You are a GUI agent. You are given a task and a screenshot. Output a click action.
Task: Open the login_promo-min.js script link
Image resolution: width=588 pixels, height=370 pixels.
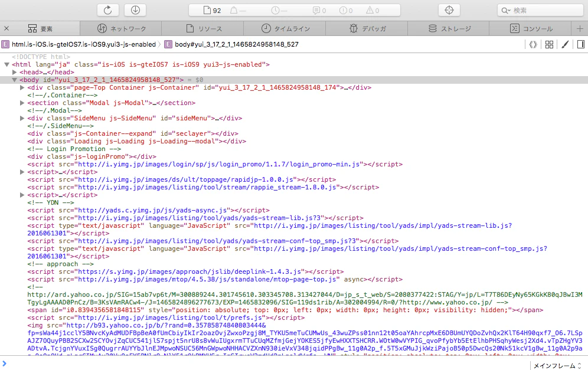click(220, 164)
